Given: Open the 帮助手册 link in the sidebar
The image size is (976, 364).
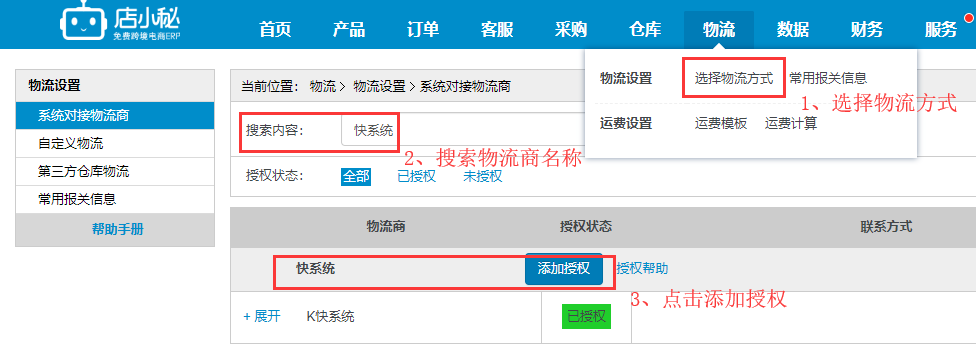Looking at the screenshot, I should point(118,230).
